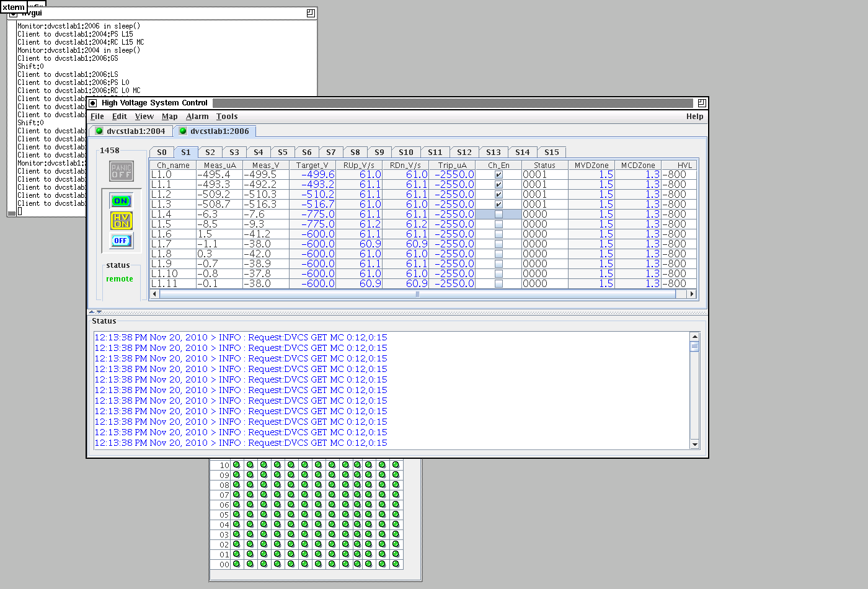This screenshot has width=868, height=589.
Task: Click the Status log scrollbar down arrow
Action: pyautogui.click(x=694, y=444)
